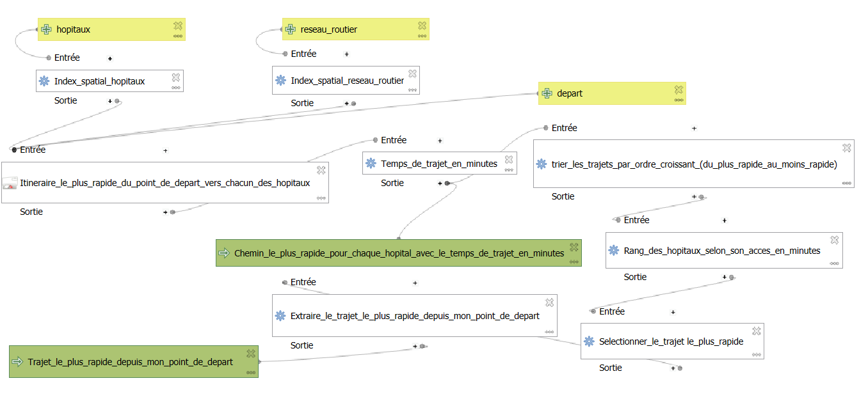The width and height of the screenshot is (868, 415).
Task: Edit Chemin_le_plus_rapide output via ellipsis icon
Action: pos(574,262)
